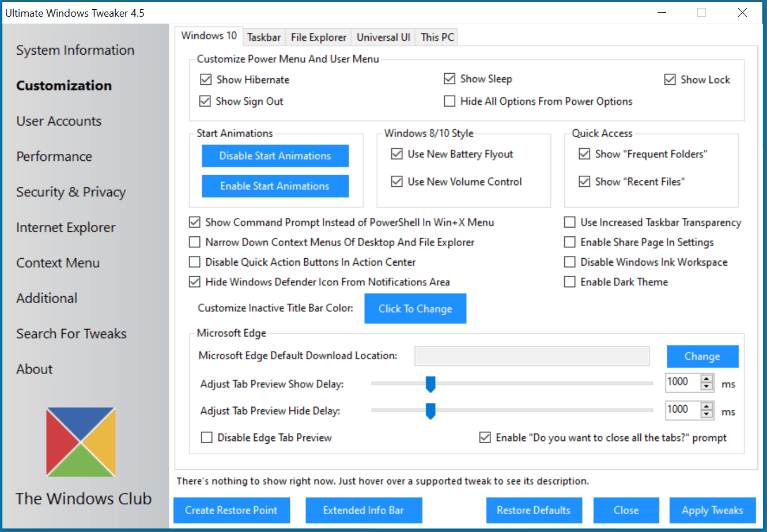767x532 pixels.
Task: Turn on Enable Dark Theme
Action: tap(570, 282)
